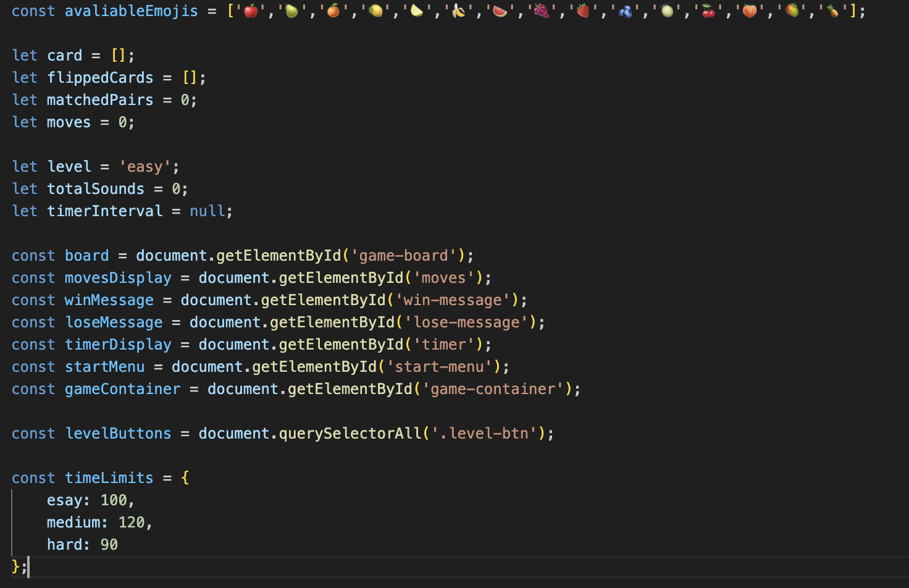
Task: Click the querySelectorAll method name
Action: 350,434
